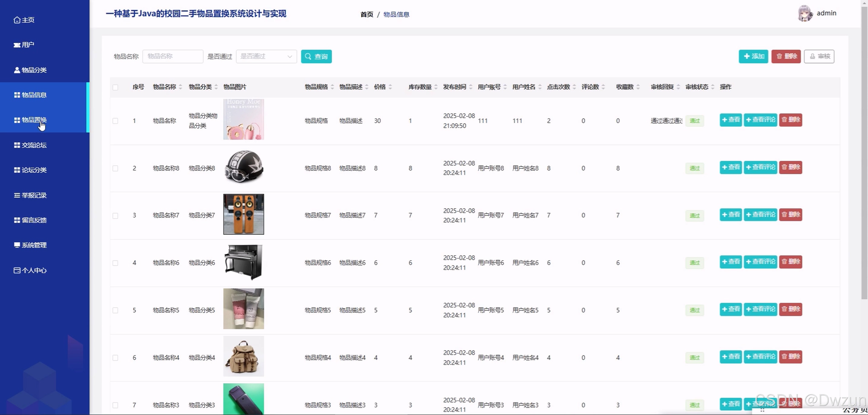Click the 用户 sidebar icon
Viewport: 868px width, 415px height.
tap(17, 45)
